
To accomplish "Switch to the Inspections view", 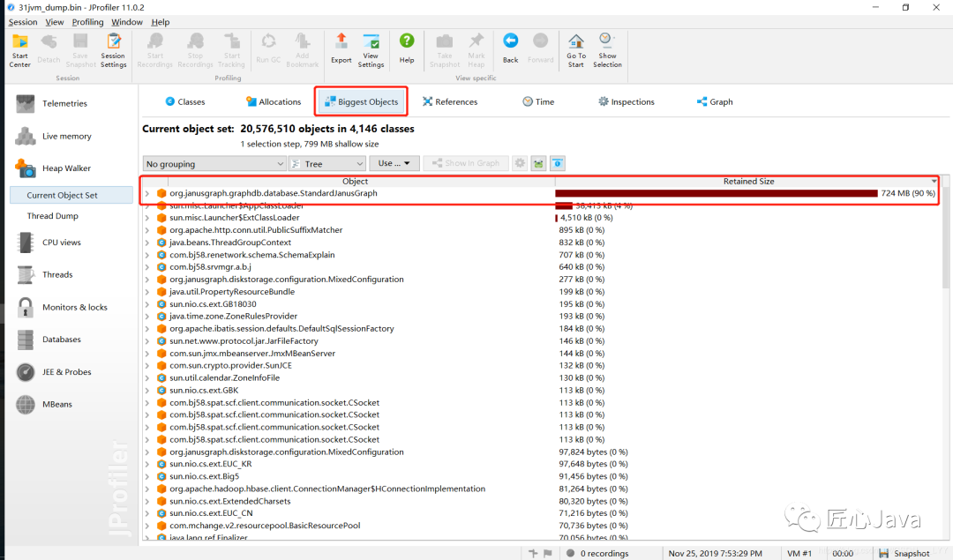I will [x=627, y=101].
